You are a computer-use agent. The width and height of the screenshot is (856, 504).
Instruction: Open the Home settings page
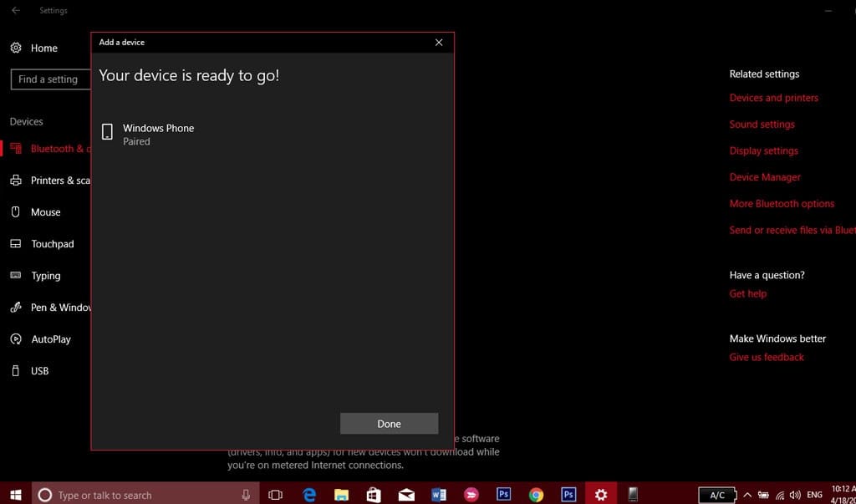point(43,48)
